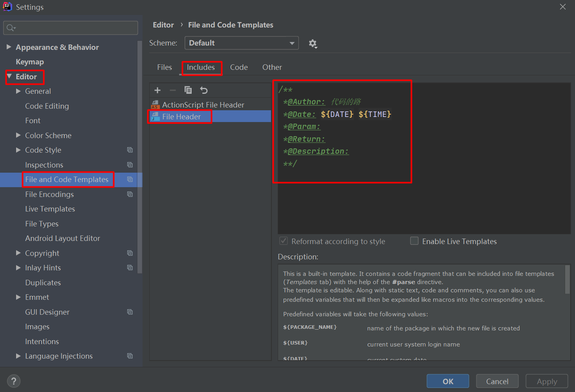The image size is (575, 392).
Task: Click the ActionScript File Header file icon
Action: click(x=155, y=105)
